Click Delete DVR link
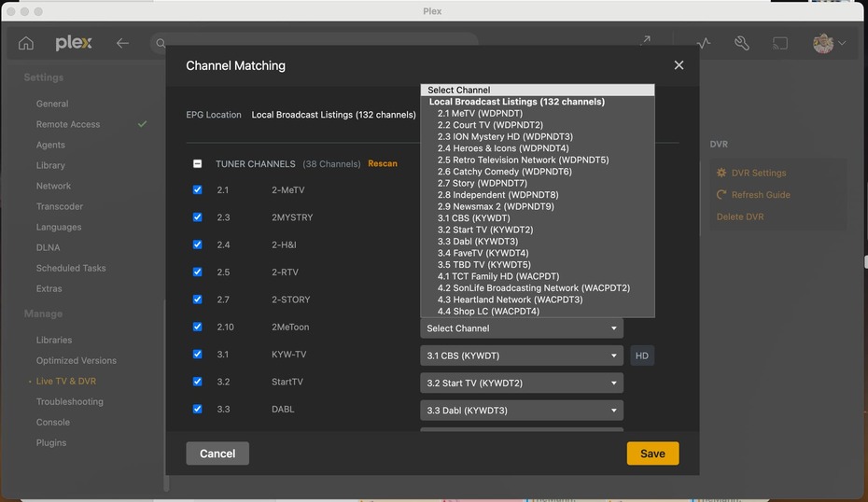The height and width of the screenshot is (502, 868). click(x=739, y=216)
